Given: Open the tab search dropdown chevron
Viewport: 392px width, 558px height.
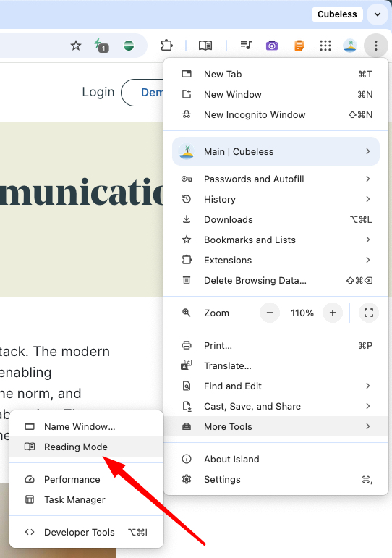Looking at the screenshot, I should (x=378, y=14).
